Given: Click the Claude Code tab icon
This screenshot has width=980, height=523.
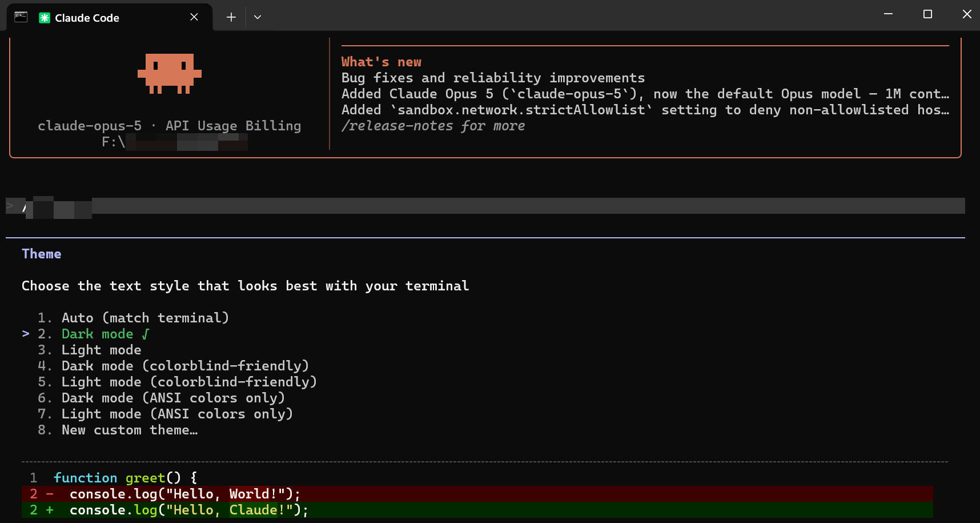Looking at the screenshot, I should pos(44,18).
